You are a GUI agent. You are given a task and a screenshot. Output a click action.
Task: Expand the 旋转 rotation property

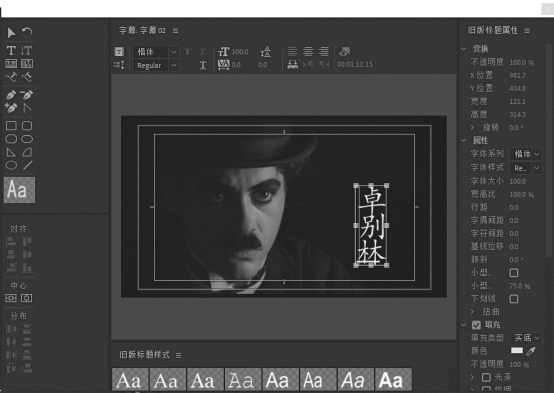[x=472, y=127]
